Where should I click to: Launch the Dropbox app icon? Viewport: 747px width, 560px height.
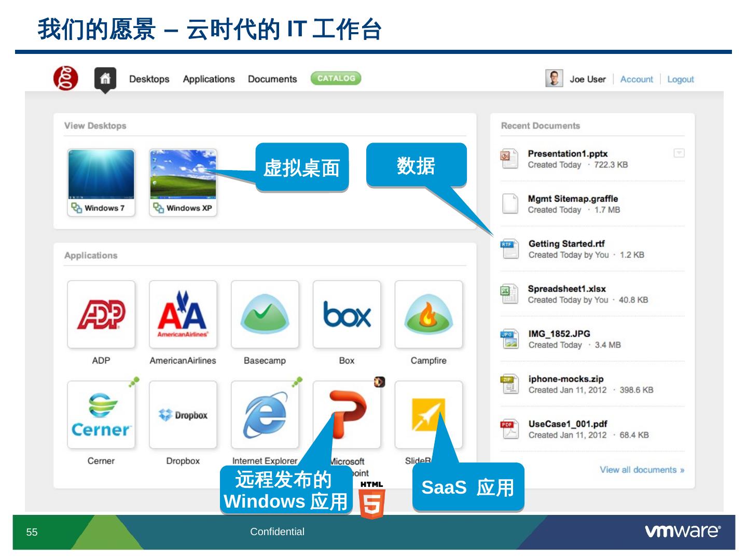[x=183, y=415]
